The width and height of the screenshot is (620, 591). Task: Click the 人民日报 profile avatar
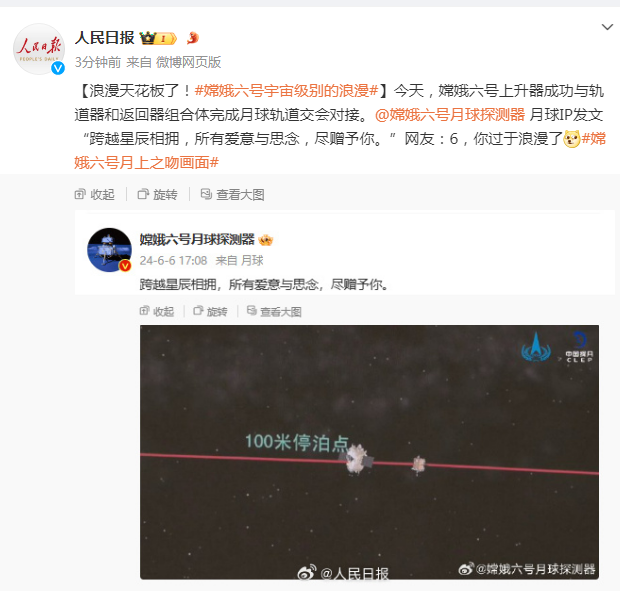(39, 49)
